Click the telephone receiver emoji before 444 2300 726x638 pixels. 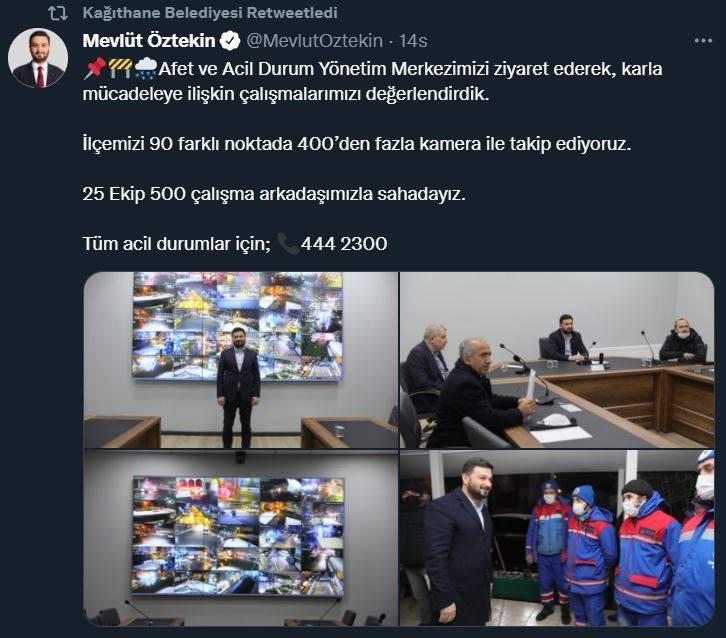pos(288,244)
